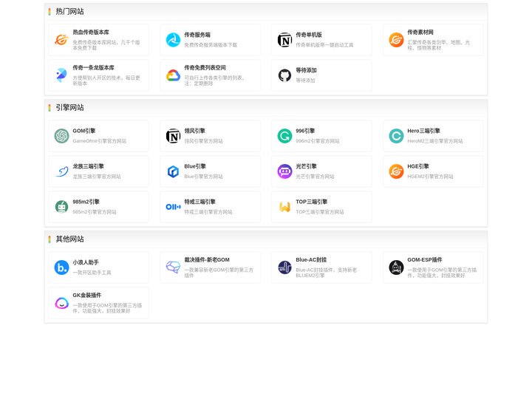Viewport: 532px width, 399px height.
Task: Click the GK金装插件 smiley icon
Action: (61, 303)
